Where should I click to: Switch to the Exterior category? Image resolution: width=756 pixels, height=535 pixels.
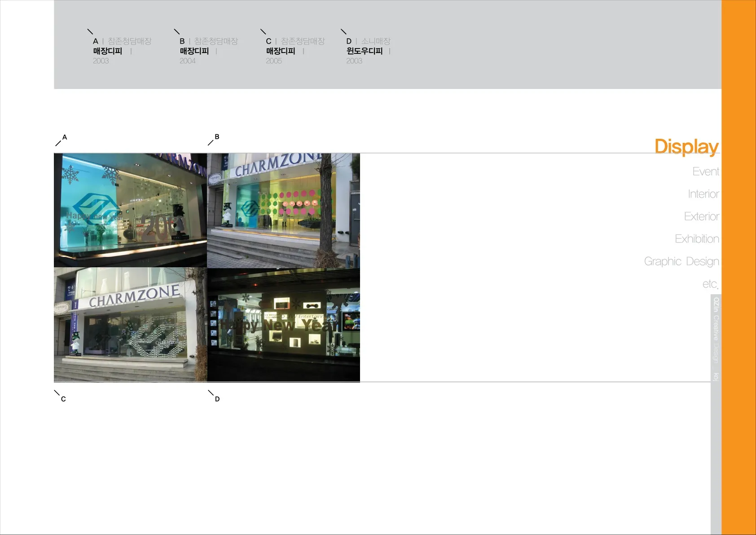[702, 217]
